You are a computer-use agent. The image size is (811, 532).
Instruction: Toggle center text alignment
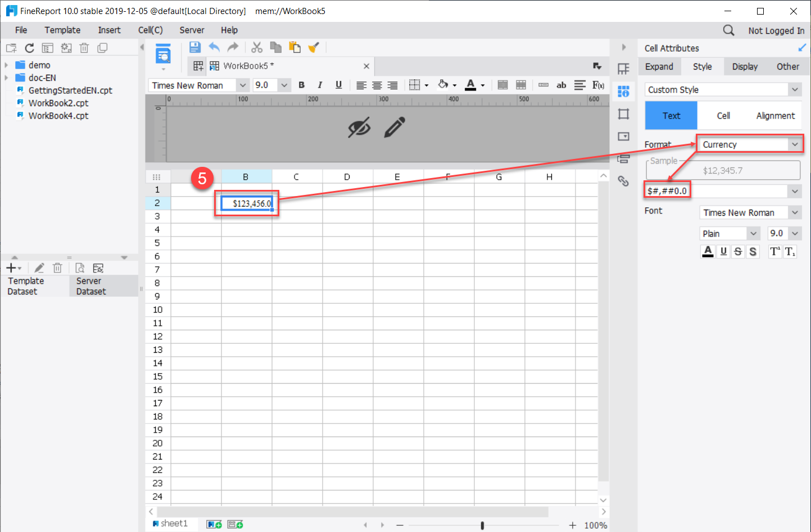tap(377, 85)
